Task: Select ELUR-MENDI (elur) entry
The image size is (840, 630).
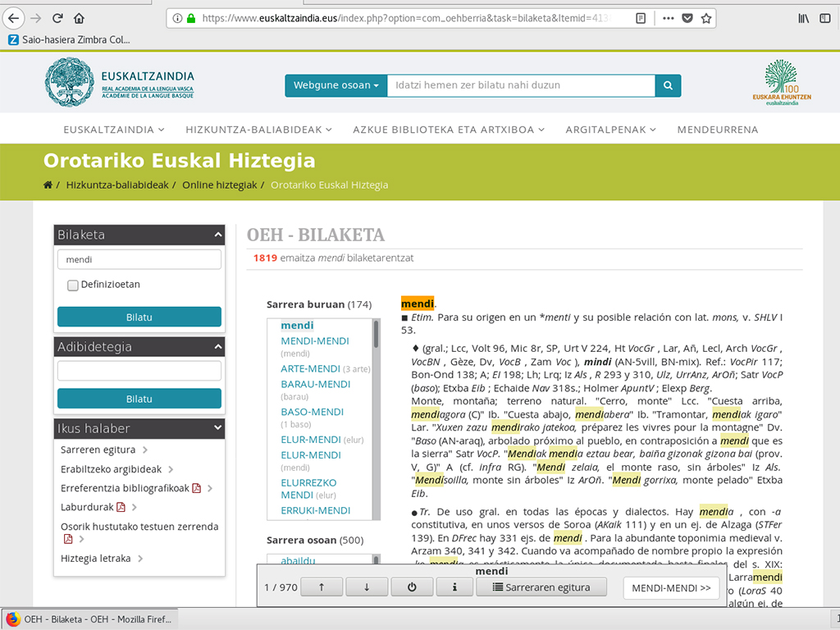Action: (x=311, y=440)
